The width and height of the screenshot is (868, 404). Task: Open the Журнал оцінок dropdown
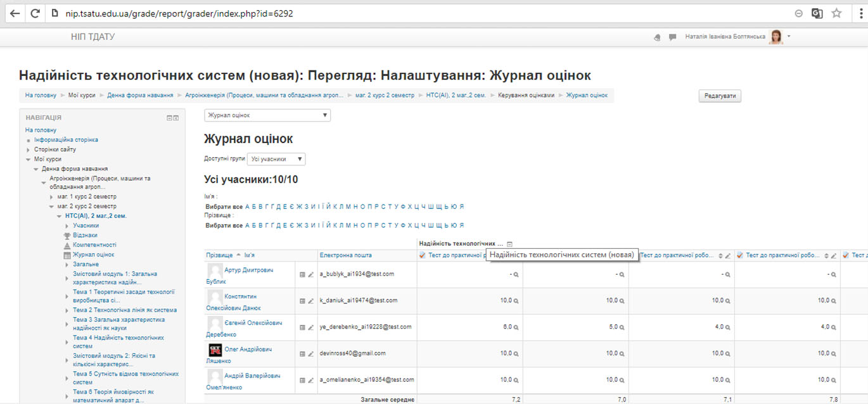coord(266,115)
